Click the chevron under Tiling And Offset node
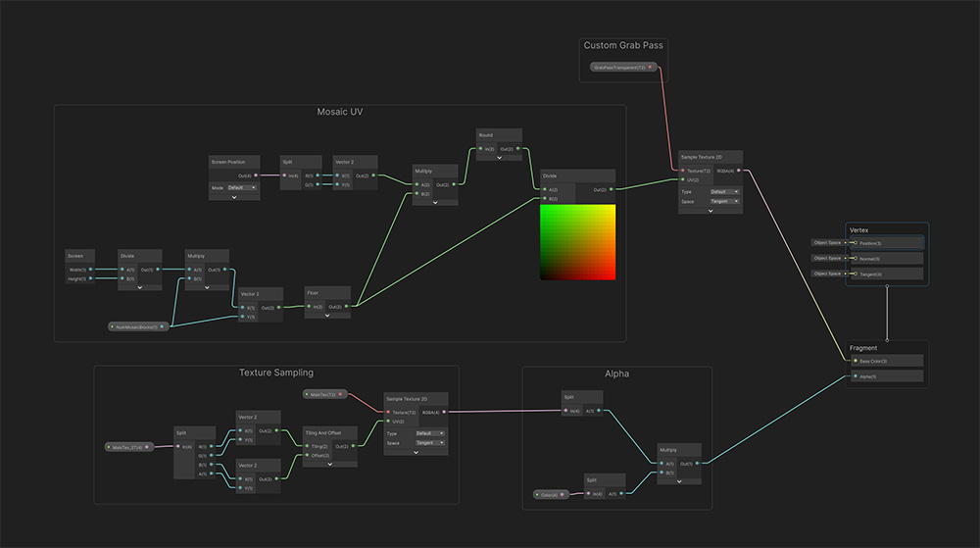This screenshot has width=980, height=548. [x=330, y=465]
